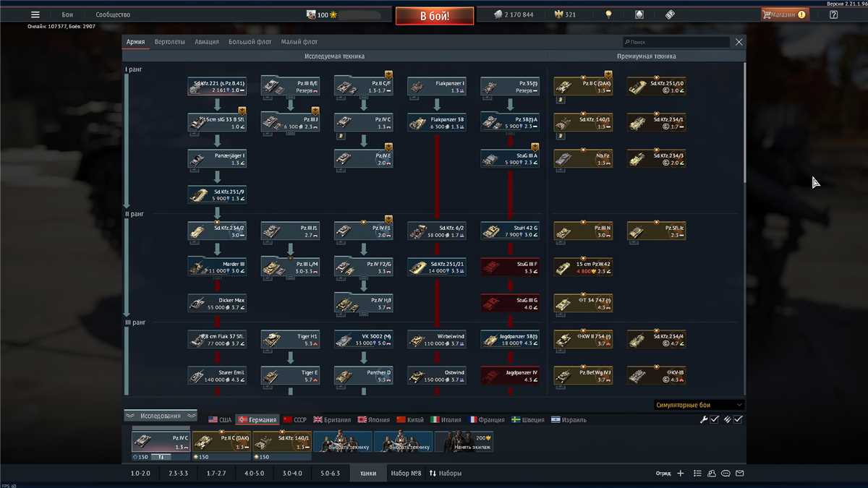The image size is (868, 488).
Task: Click the wrench auto-repair icon
Action: (703, 419)
